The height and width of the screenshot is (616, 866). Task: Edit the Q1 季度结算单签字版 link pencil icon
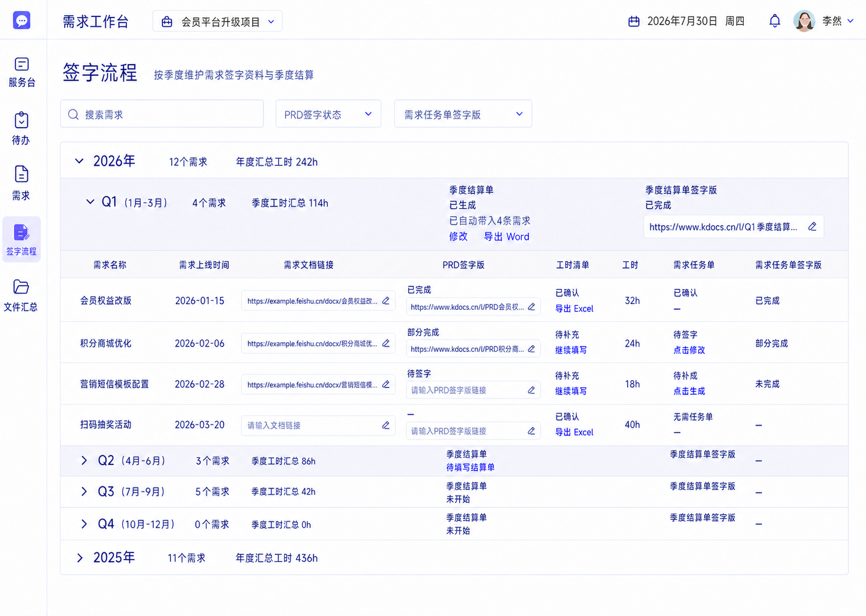[x=812, y=226]
